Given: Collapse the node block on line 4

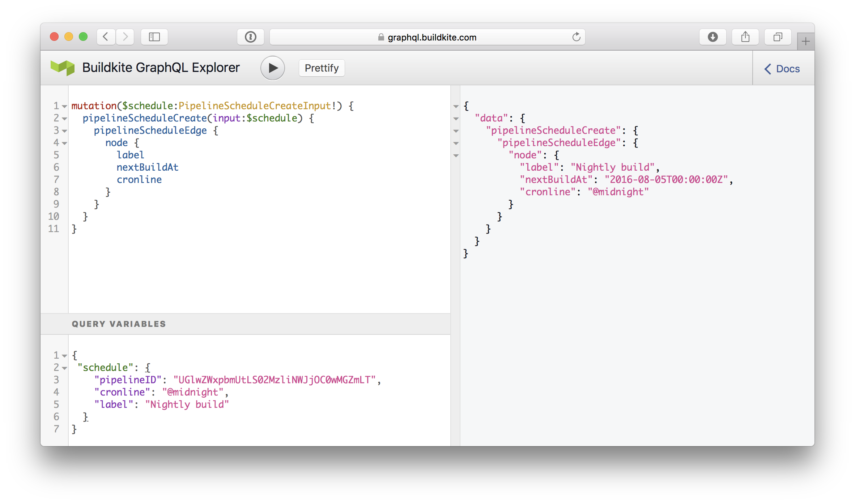Looking at the screenshot, I should pyautogui.click(x=64, y=143).
